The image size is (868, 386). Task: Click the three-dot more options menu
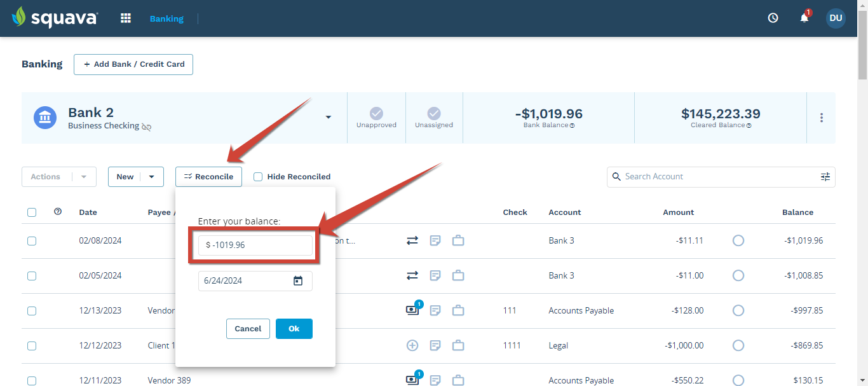point(822,118)
